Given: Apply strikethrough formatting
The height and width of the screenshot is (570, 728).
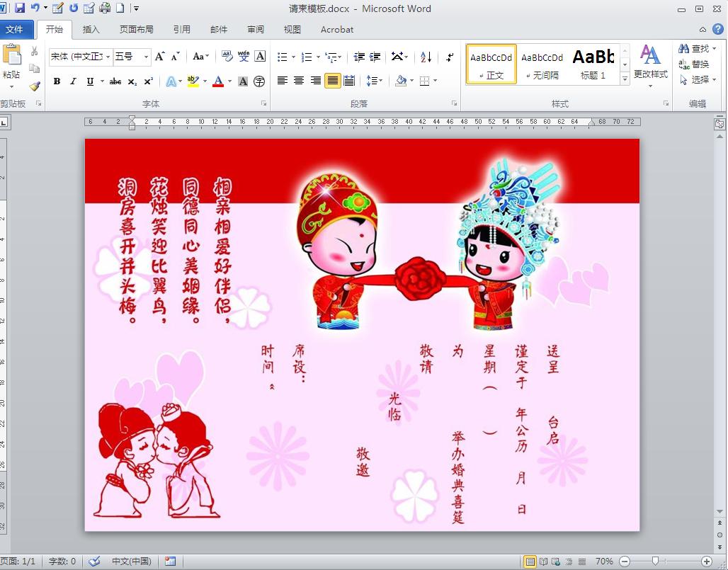Looking at the screenshot, I should coord(117,81).
